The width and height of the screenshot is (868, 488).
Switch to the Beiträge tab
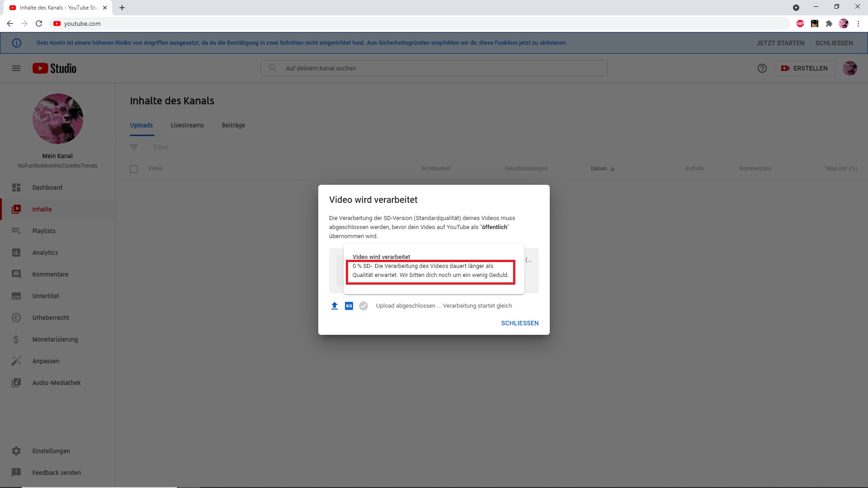click(233, 125)
